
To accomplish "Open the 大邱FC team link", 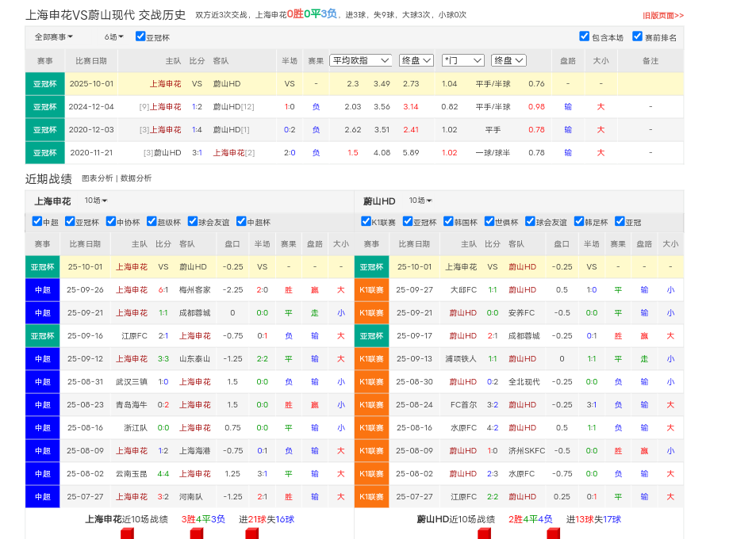I will (x=463, y=290).
